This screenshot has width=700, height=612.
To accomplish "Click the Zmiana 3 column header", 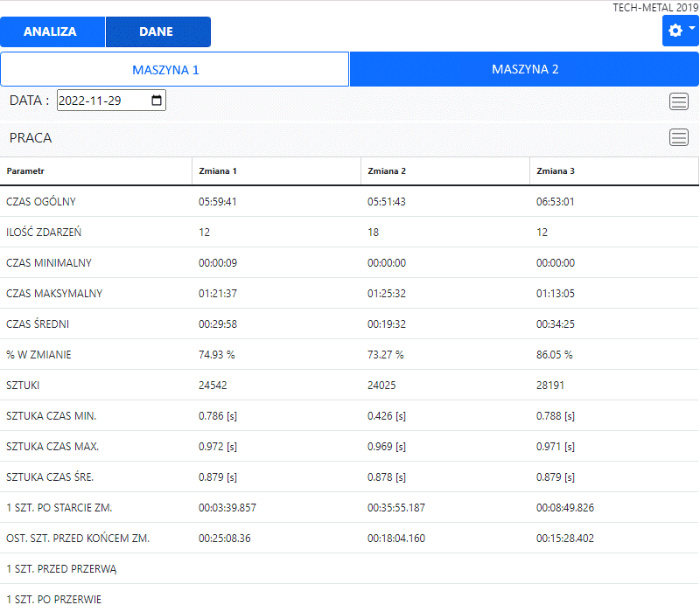I will 555,170.
